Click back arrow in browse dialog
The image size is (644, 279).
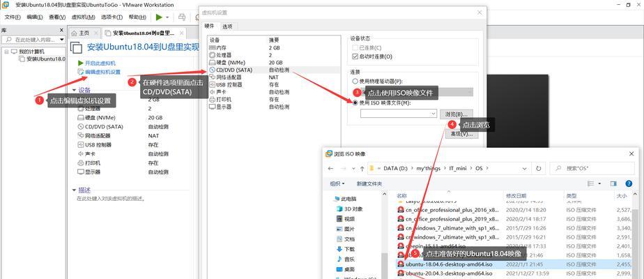pos(331,169)
